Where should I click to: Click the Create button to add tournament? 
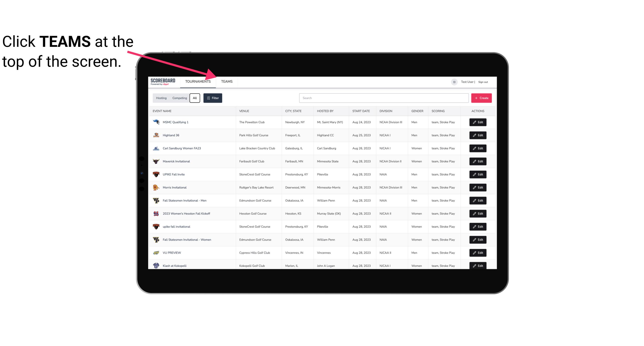(x=481, y=98)
